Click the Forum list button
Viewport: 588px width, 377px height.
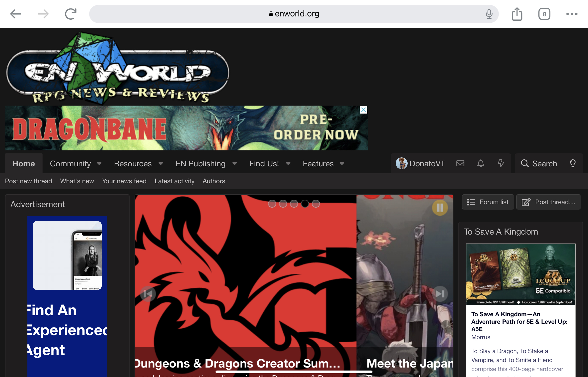tap(488, 202)
